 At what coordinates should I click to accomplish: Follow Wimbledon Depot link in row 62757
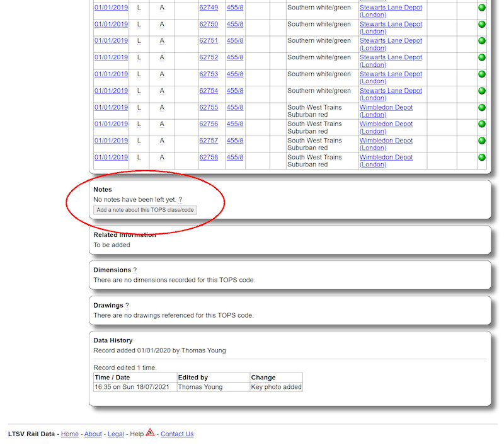pos(386,141)
